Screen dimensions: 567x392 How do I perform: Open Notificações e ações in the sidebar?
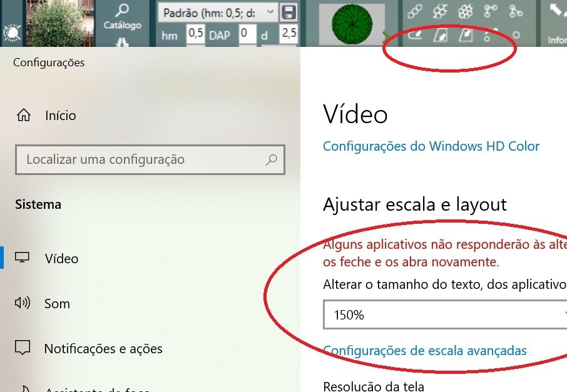point(103,349)
